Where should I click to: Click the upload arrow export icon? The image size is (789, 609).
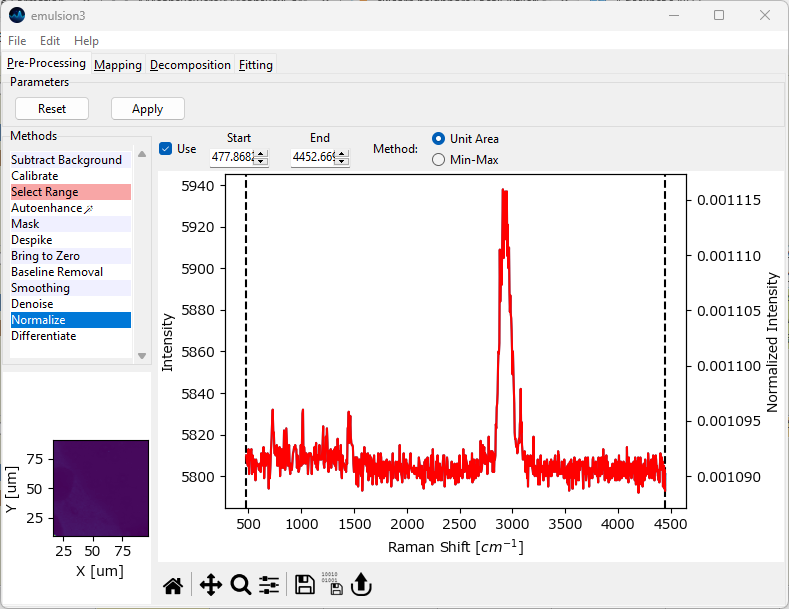(x=361, y=585)
